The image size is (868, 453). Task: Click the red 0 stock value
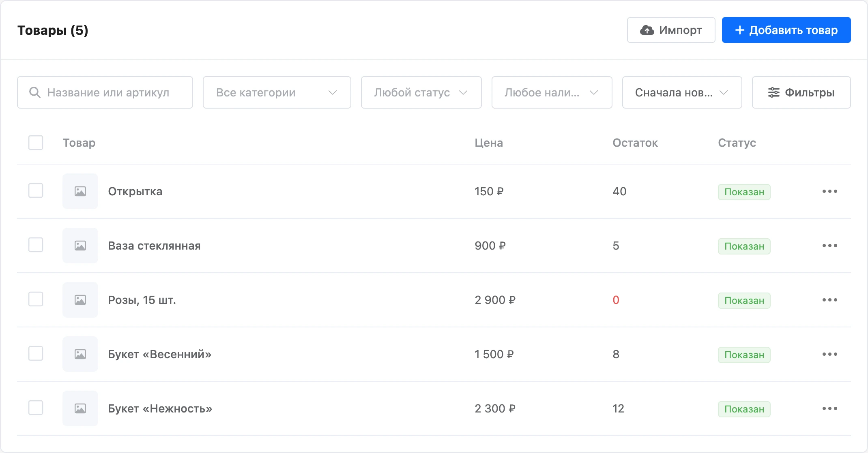click(x=616, y=300)
